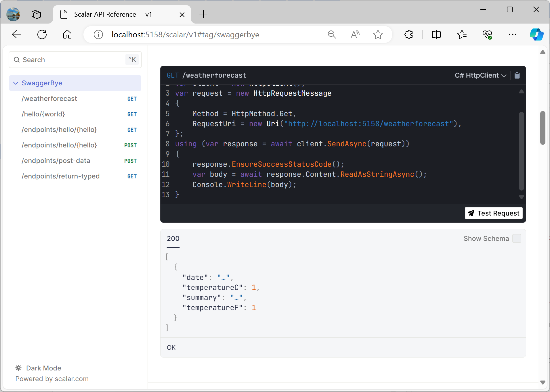Open the GET /endpoints/hello/{hello} entry

point(75,130)
